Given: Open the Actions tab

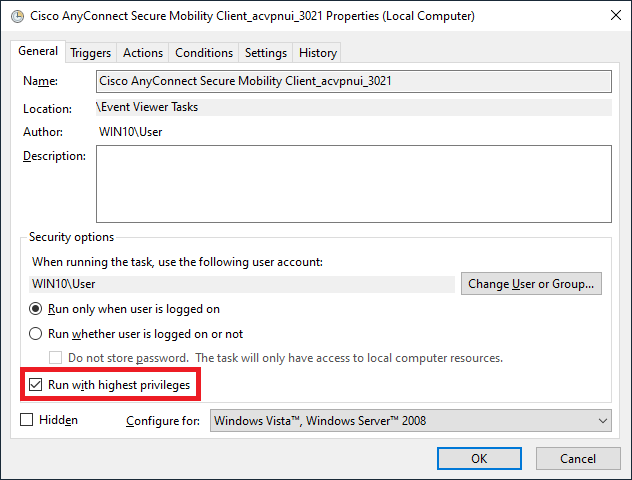Looking at the screenshot, I should coord(143,53).
